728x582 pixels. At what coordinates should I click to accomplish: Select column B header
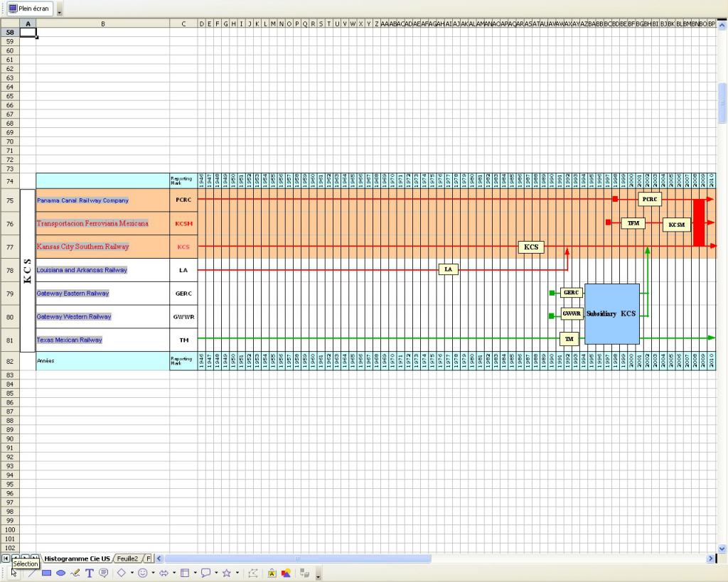(102, 23)
